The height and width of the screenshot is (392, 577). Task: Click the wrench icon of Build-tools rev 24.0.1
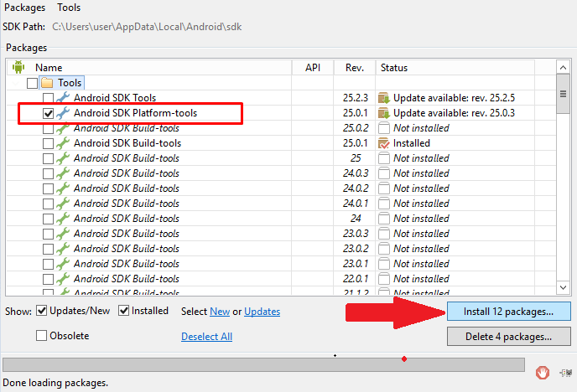point(63,204)
